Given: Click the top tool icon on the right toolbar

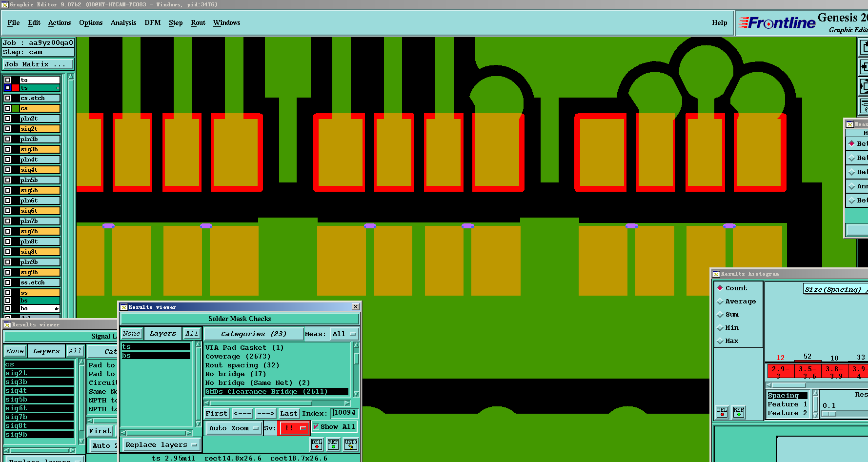Looking at the screenshot, I should 864,47.
